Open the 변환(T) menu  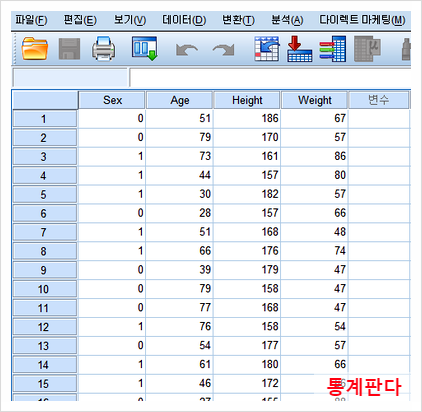pos(238,20)
